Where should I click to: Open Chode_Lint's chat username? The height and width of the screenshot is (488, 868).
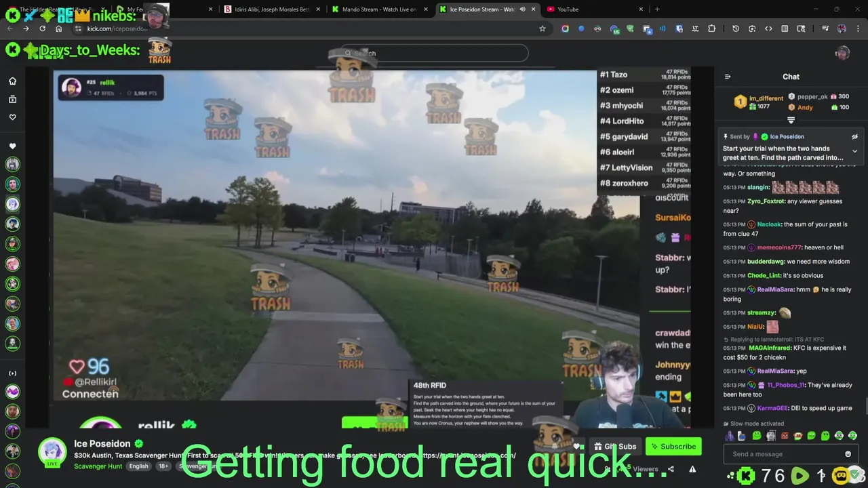pyautogui.click(x=764, y=275)
